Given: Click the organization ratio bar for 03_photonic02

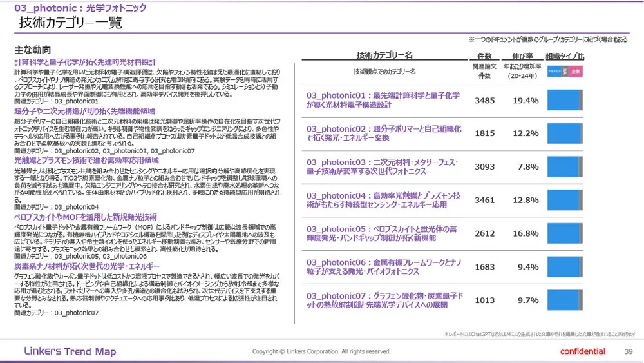Looking at the screenshot, I should pyautogui.click(x=565, y=133).
